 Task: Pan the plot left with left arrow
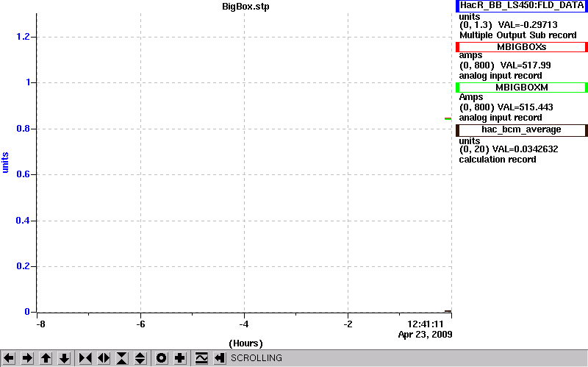[9, 358]
